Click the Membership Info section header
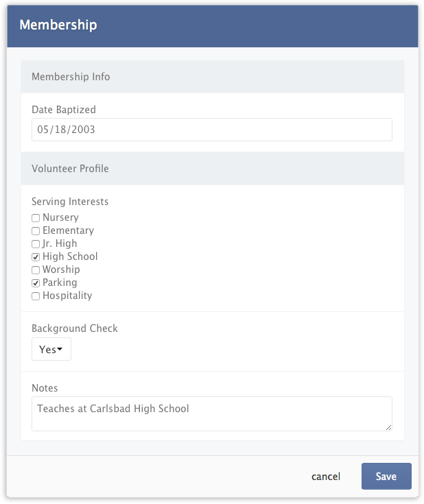 [71, 77]
